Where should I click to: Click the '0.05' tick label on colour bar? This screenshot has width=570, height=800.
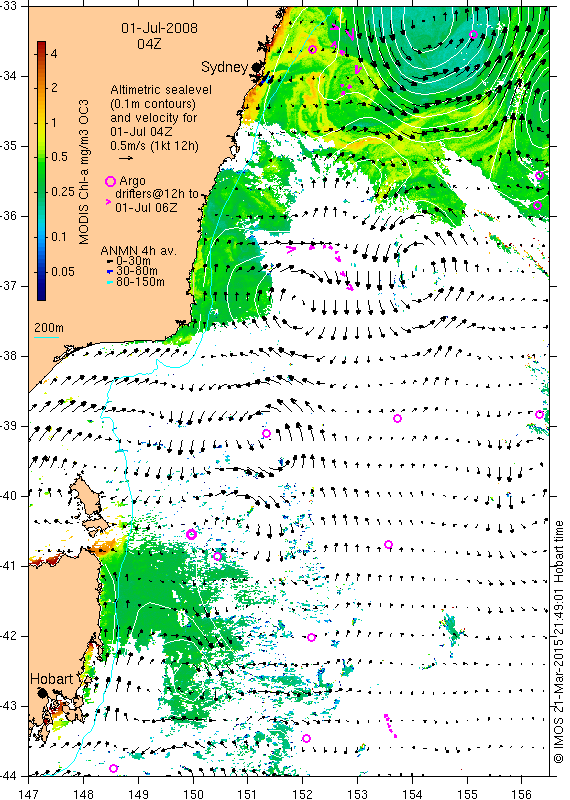click(63, 271)
